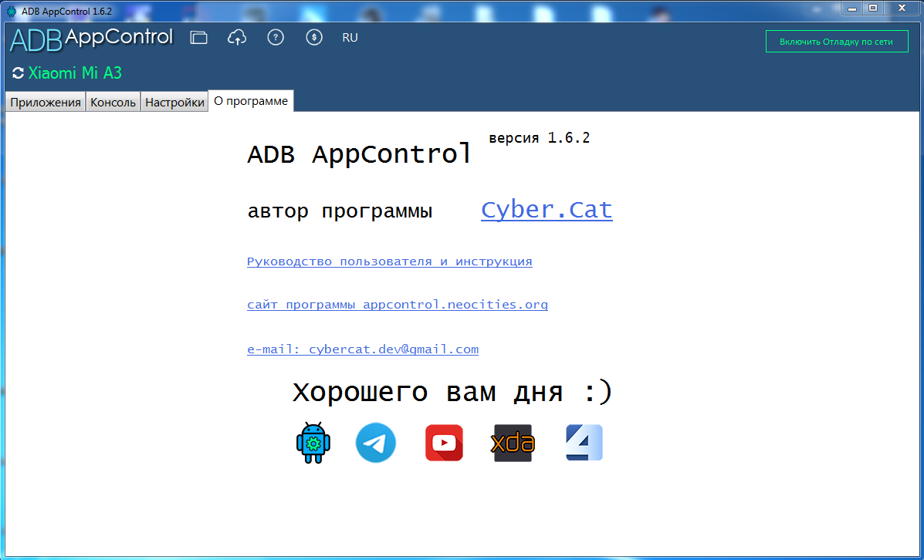The width and height of the screenshot is (924, 560).
Task: Open the YouTube channel icon
Action: pos(445,443)
